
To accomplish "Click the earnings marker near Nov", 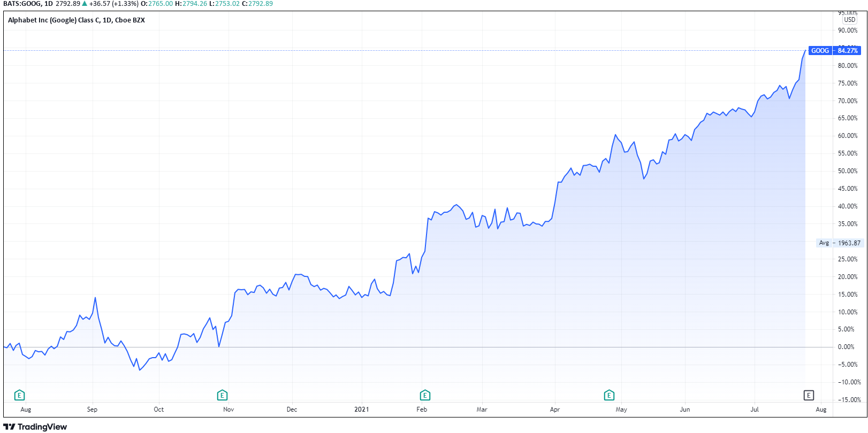I will pos(222,395).
